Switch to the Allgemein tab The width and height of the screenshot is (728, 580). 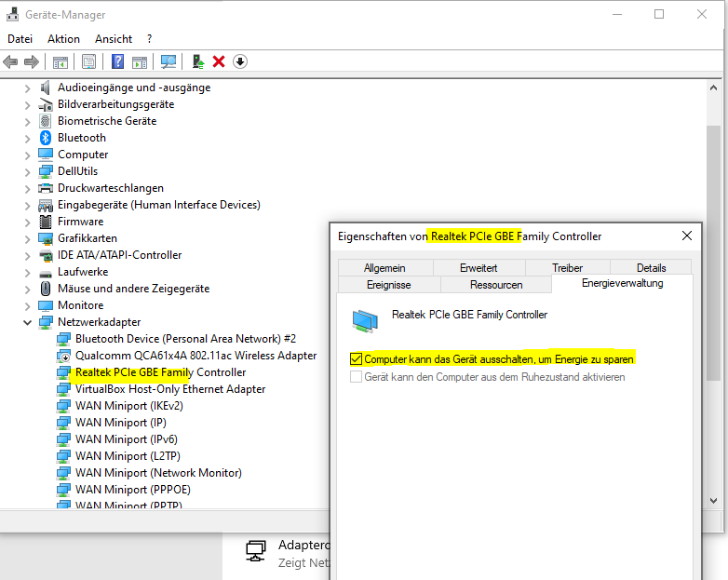tap(384, 268)
